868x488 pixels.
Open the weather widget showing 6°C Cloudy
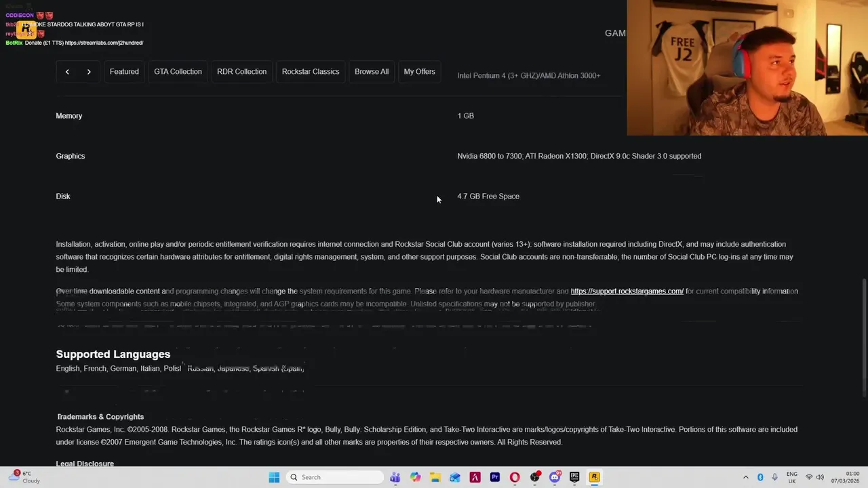[x=24, y=477]
